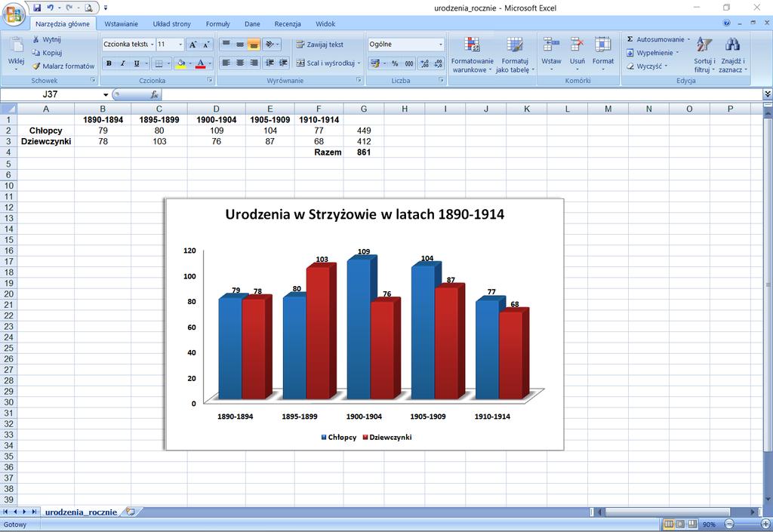Decrease decimal places
This screenshot has width=773, height=532.
(439, 63)
